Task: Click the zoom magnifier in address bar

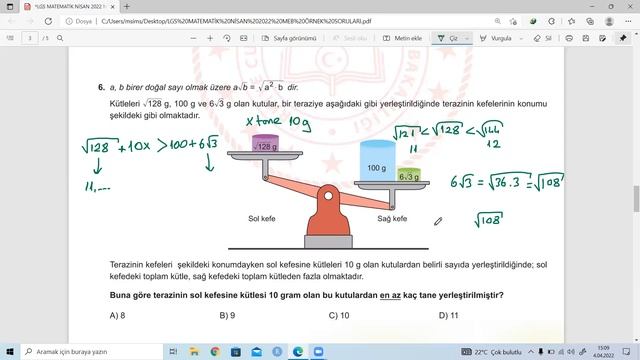Action: (498, 21)
